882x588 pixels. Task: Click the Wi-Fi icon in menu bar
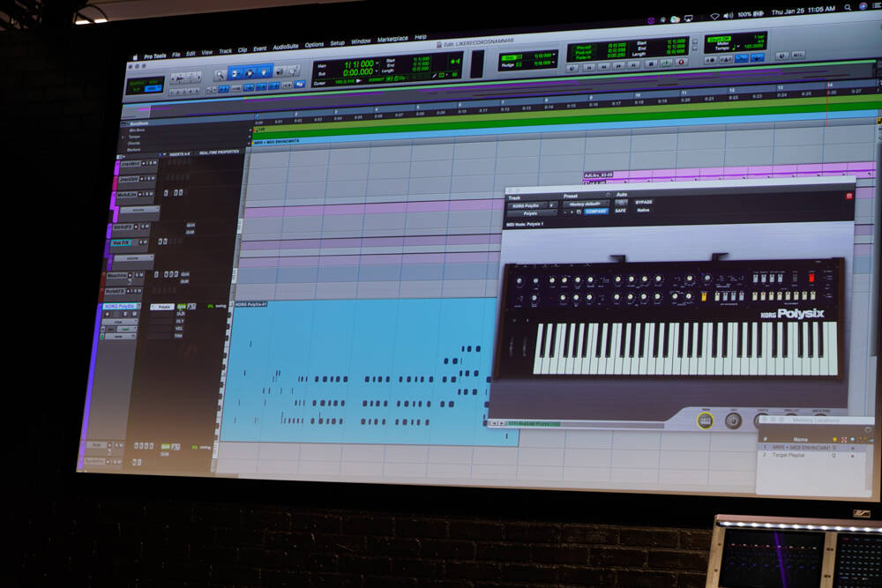[714, 16]
